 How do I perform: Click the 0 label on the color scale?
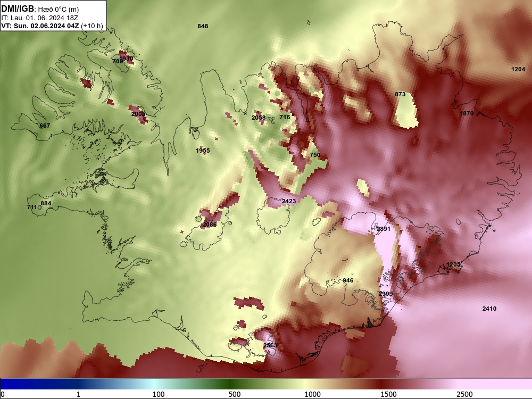[x=3, y=394]
